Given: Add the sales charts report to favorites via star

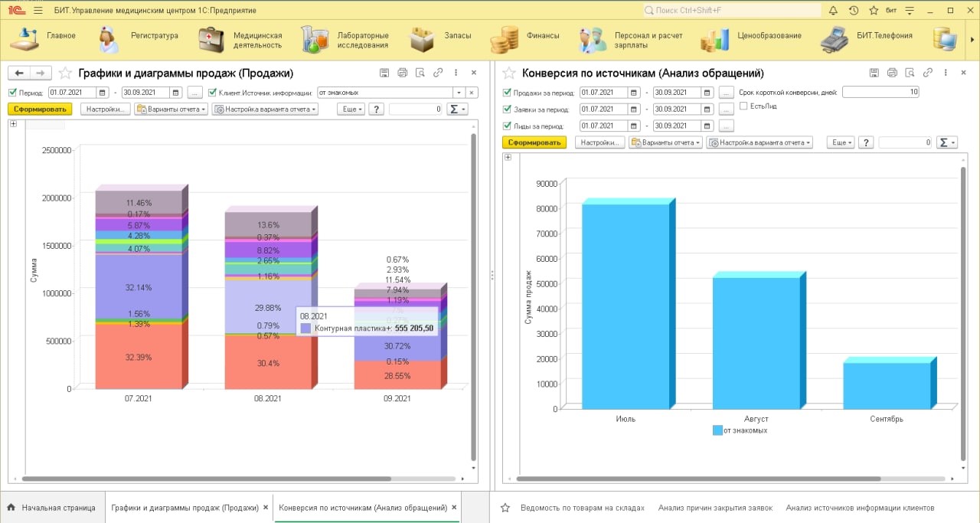Looking at the screenshot, I should pos(65,74).
